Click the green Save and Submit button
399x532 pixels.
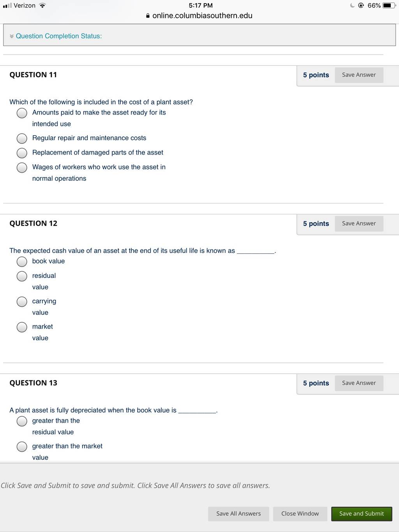point(362,514)
